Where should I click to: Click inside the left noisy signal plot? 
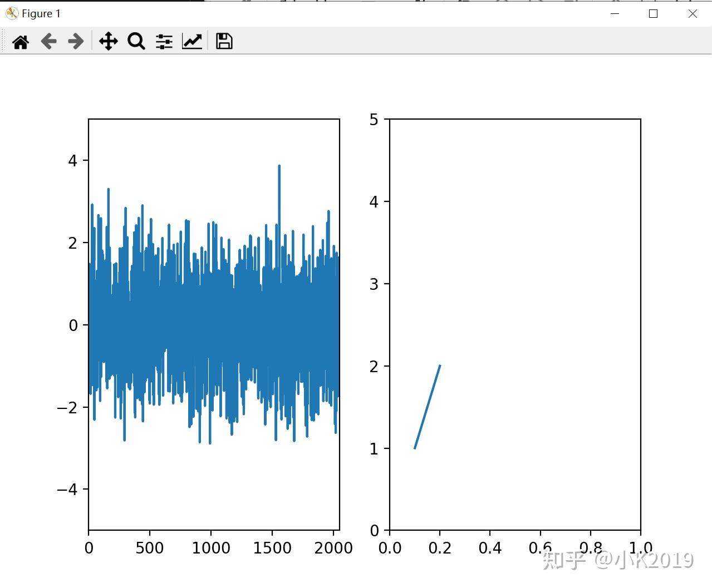click(214, 324)
